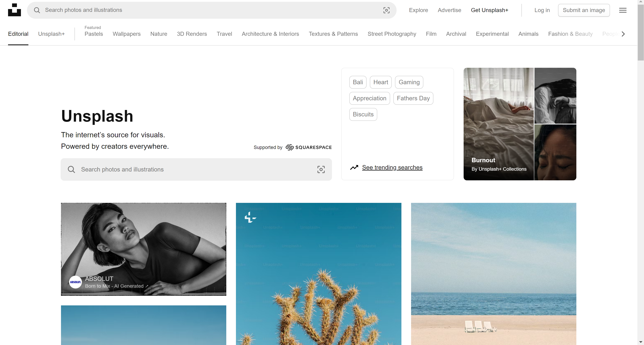This screenshot has width=644, height=345.
Task: Open the Burnout collection card
Action: click(x=520, y=124)
